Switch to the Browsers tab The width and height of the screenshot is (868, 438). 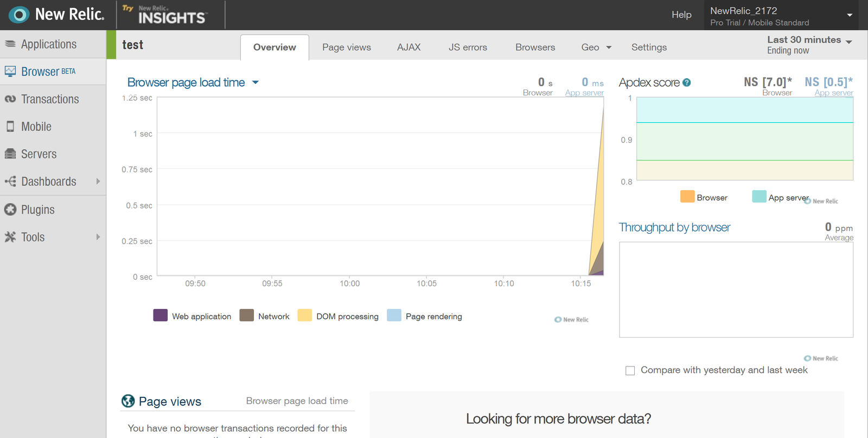pos(535,47)
